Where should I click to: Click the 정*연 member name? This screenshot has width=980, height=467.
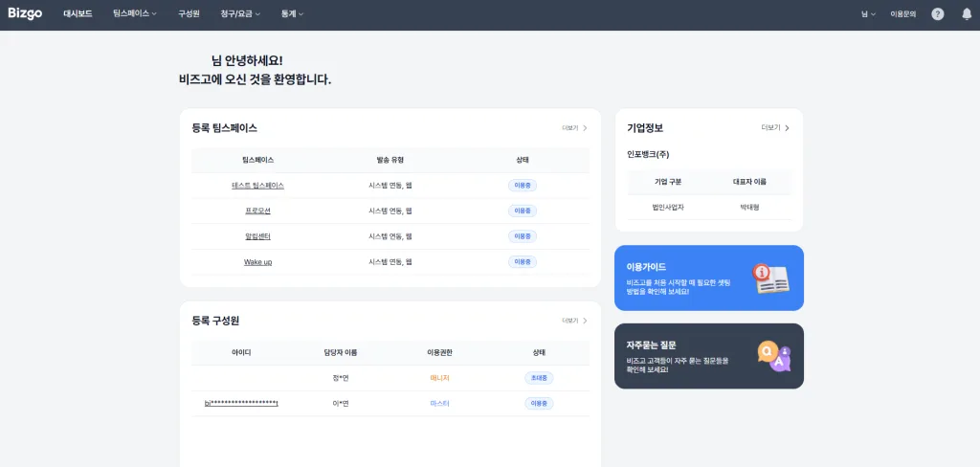pos(341,378)
